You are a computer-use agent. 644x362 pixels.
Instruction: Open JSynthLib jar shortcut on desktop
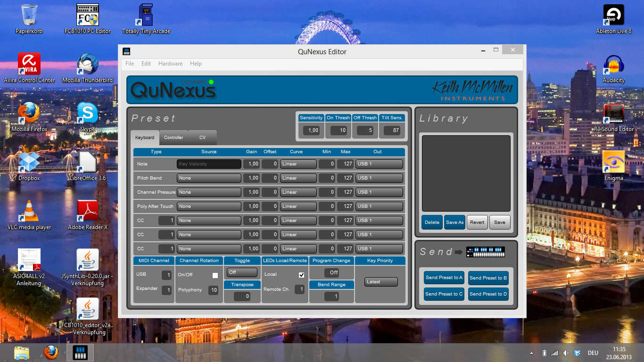(x=88, y=267)
